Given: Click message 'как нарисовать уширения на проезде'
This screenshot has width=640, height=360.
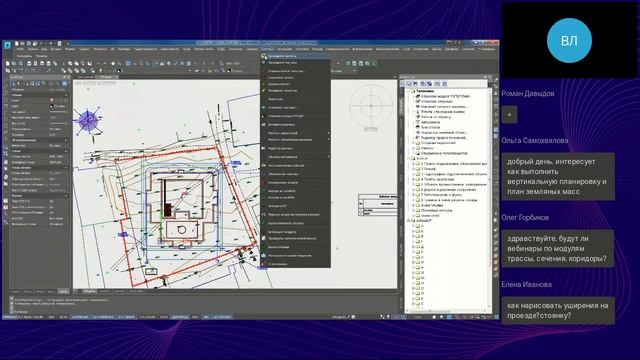Looking at the screenshot, I should tap(558, 311).
